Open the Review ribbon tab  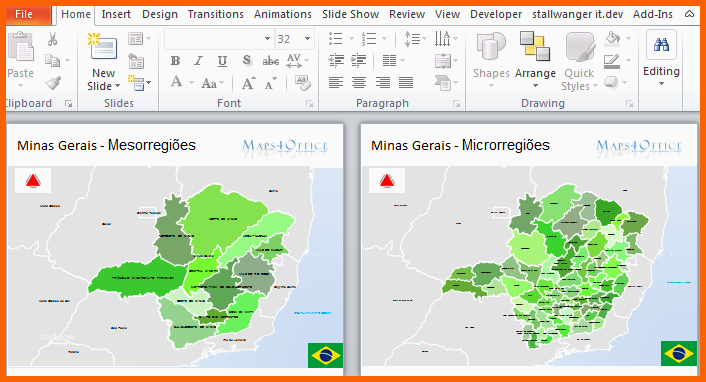pyautogui.click(x=407, y=14)
